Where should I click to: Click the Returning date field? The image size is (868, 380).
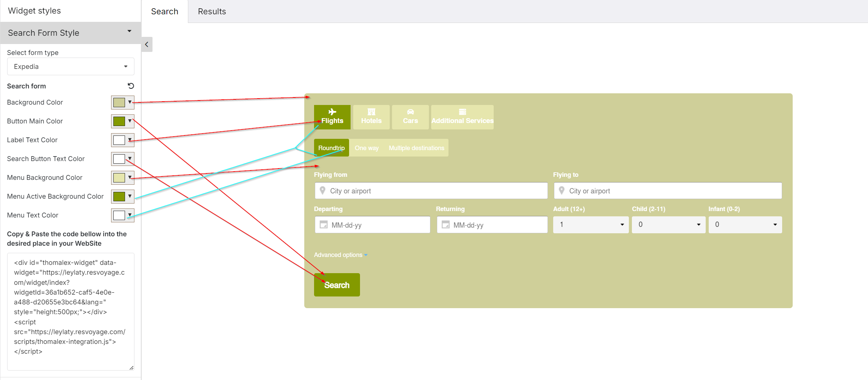coord(492,225)
